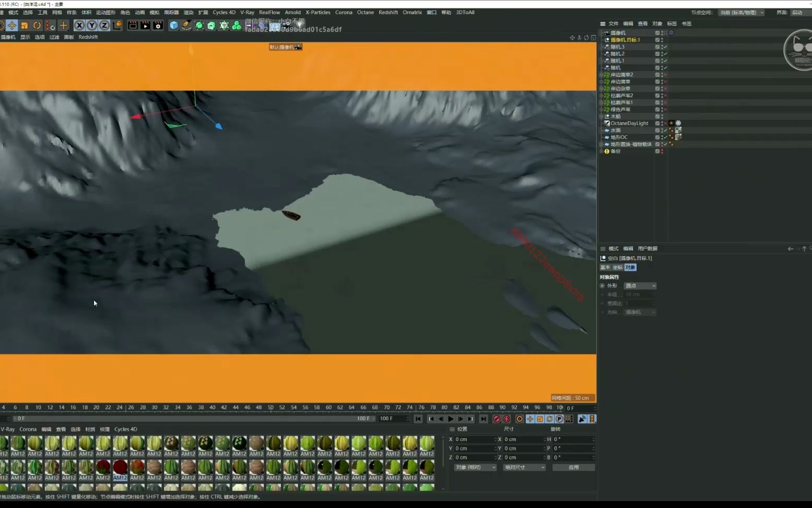
Task: Expand the 枯萎芦苇2 tree node
Action: 602,96
